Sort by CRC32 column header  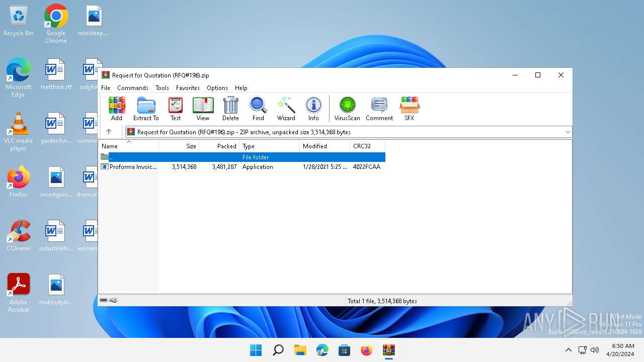tap(368, 146)
